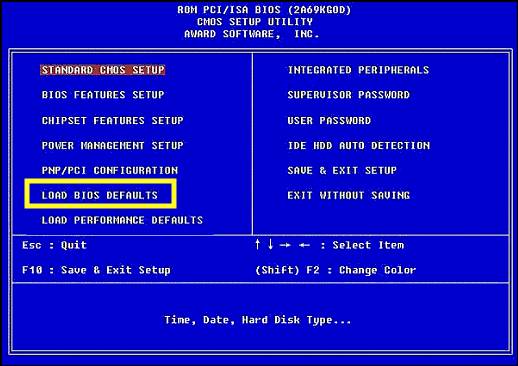
Task: Choose POWER MANAGEMENT SETUP
Action: click(113, 146)
